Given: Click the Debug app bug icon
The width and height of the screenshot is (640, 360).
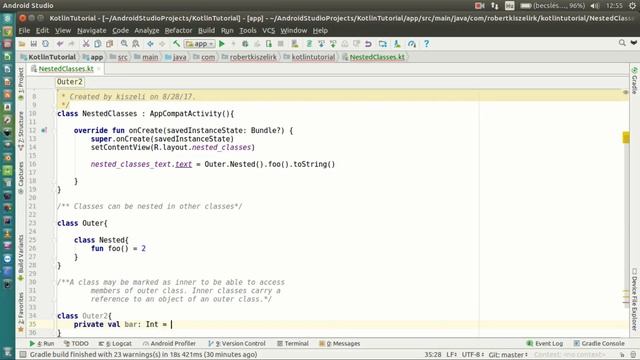Looking at the screenshot, I should (245, 44).
